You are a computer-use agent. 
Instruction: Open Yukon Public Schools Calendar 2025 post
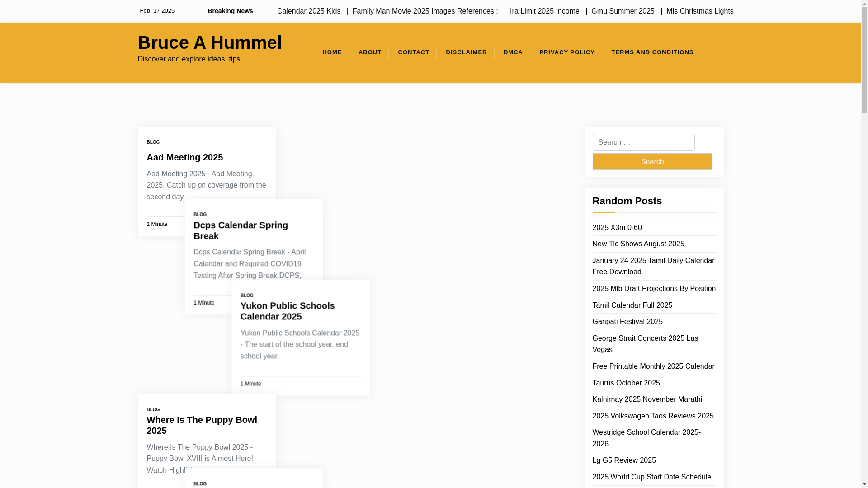click(x=288, y=311)
